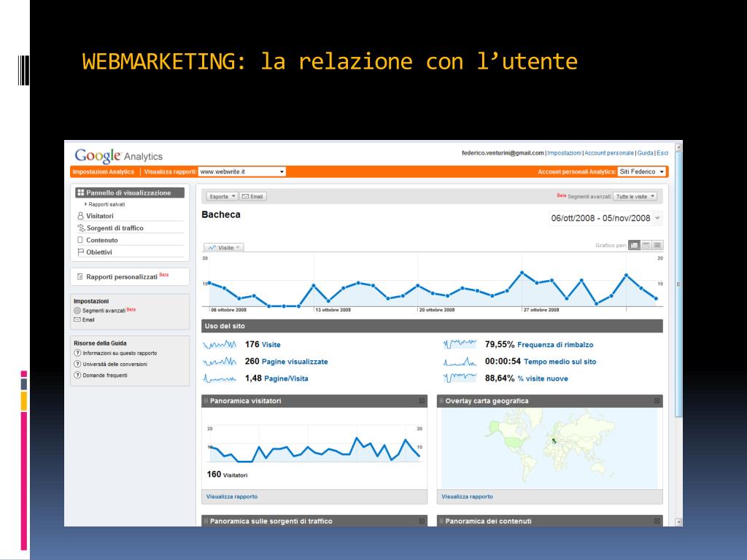Click the Email toolbar button

click(253, 196)
